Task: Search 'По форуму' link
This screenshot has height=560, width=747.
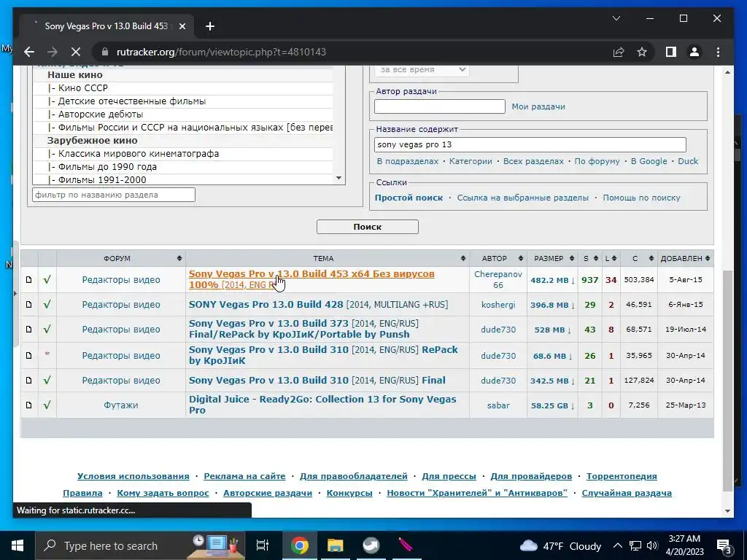Action: pyautogui.click(x=597, y=161)
